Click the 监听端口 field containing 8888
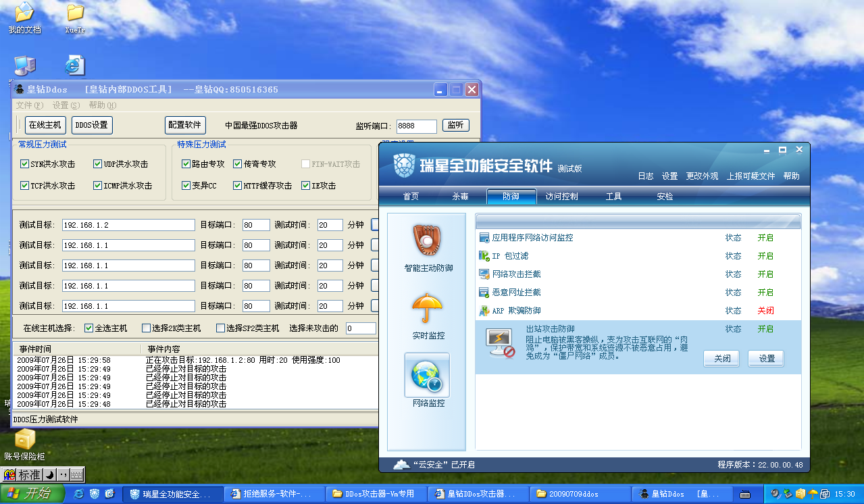This screenshot has width=864, height=504. coord(417,126)
